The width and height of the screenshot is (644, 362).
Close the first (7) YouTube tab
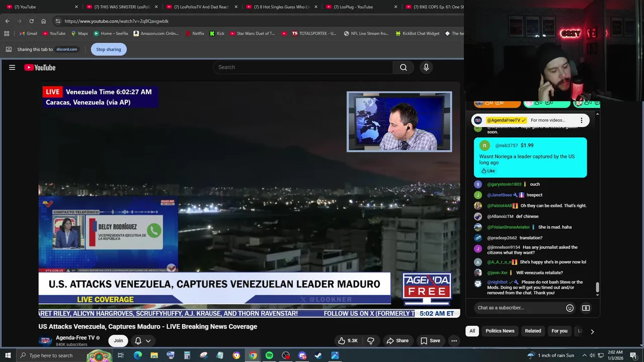76,7
